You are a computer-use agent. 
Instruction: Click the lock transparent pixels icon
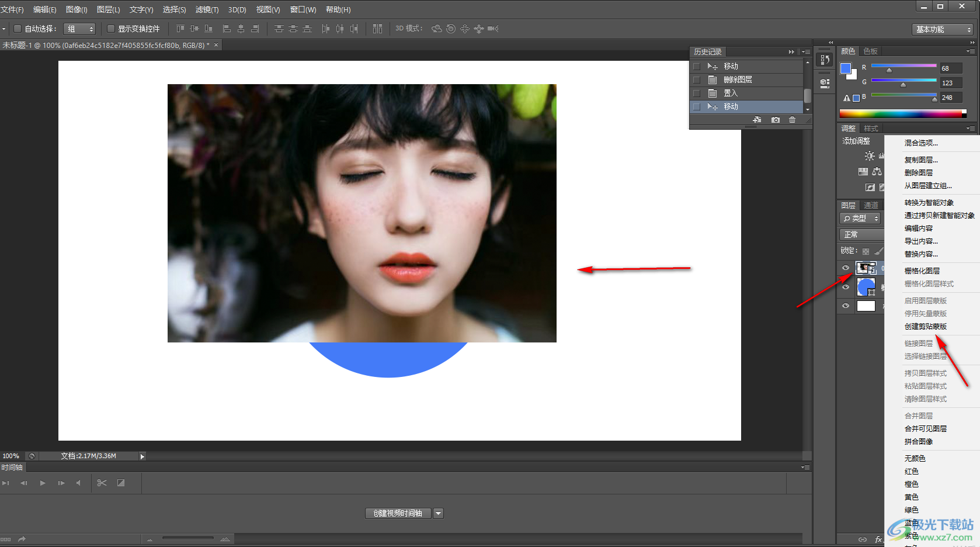coord(865,250)
